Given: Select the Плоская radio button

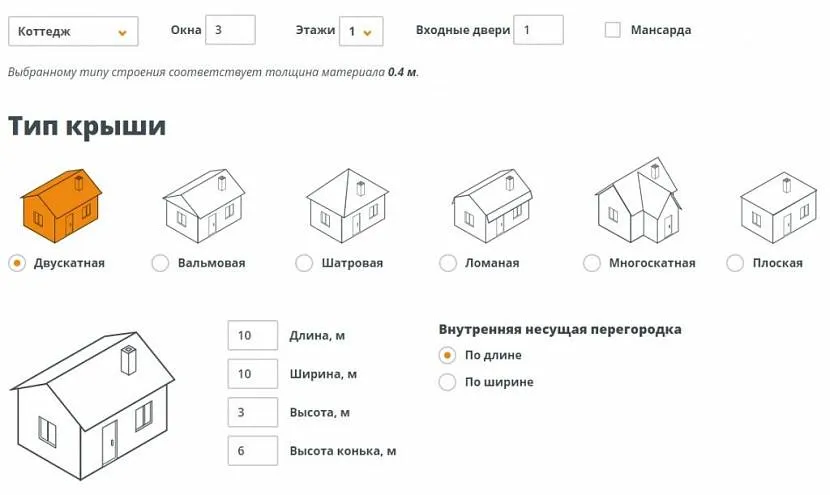Looking at the screenshot, I should click(x=735, y=263).
